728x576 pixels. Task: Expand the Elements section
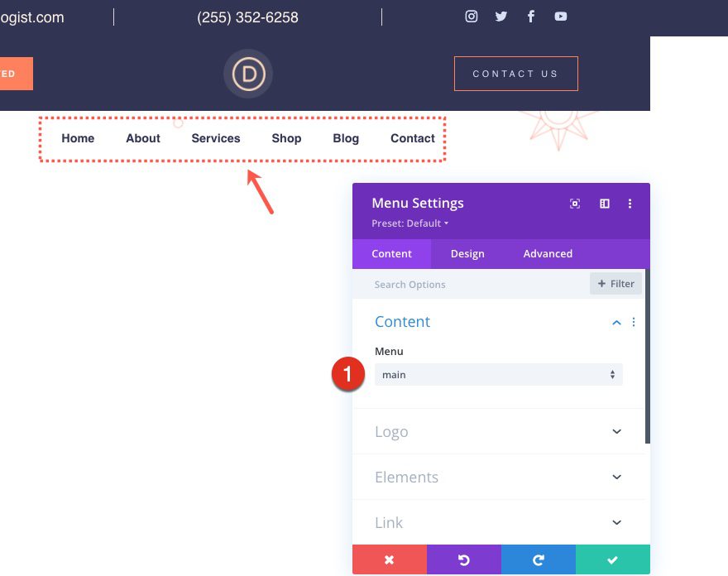point(499,477)
